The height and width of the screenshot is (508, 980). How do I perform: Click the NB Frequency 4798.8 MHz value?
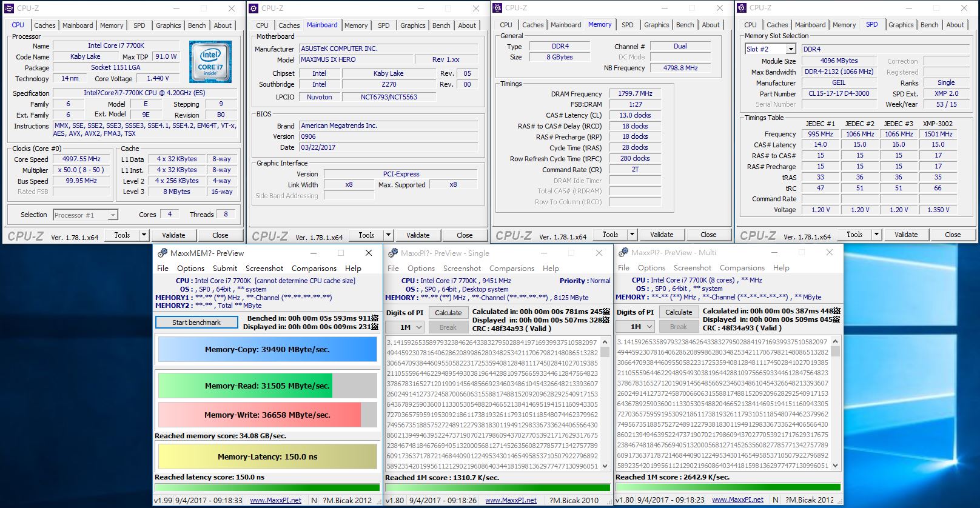tap(680, 68)
